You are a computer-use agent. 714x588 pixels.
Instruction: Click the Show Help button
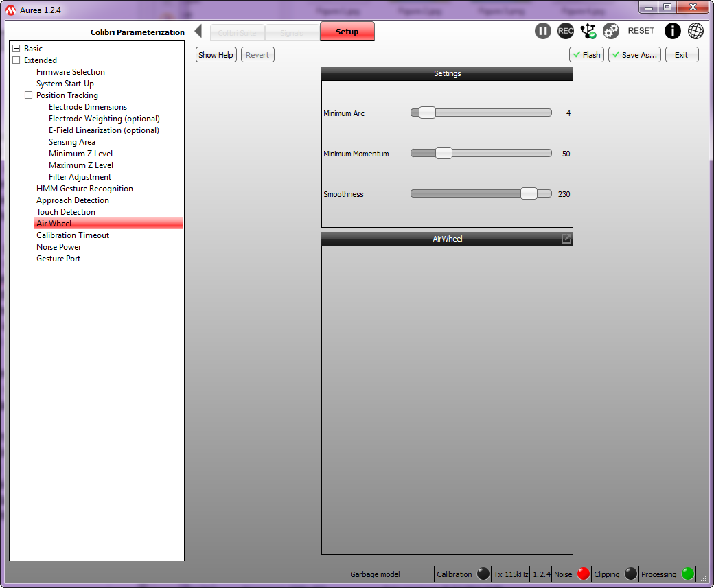(216, 55)
